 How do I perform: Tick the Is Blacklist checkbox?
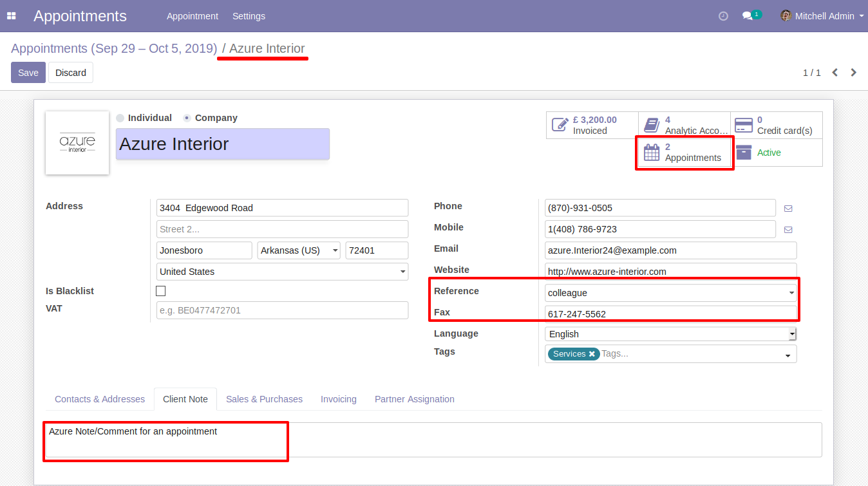(161, 291)
